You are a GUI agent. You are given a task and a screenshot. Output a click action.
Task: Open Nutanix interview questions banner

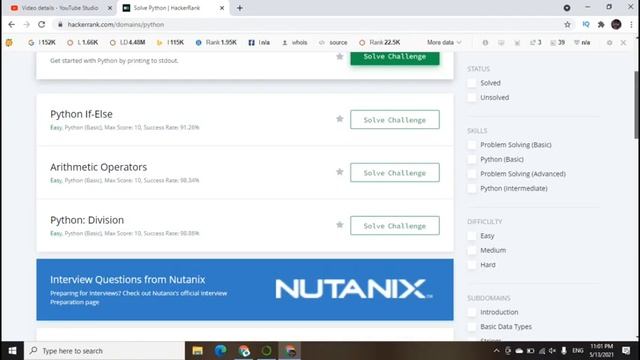click(x=245, y=289)
